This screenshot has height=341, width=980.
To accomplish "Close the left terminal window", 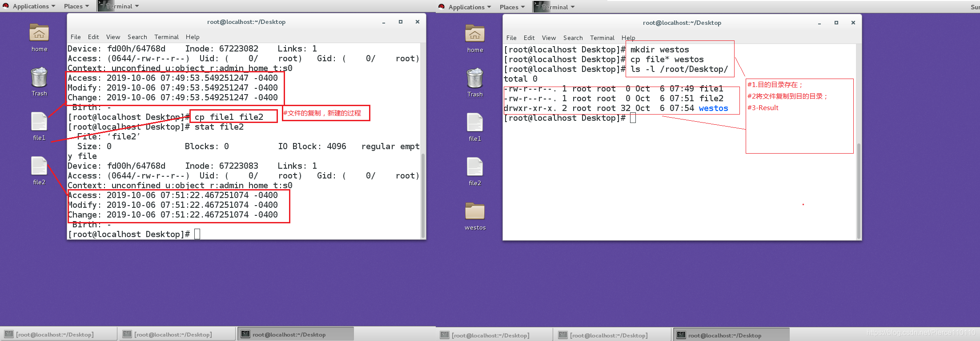I will point(418,22).
